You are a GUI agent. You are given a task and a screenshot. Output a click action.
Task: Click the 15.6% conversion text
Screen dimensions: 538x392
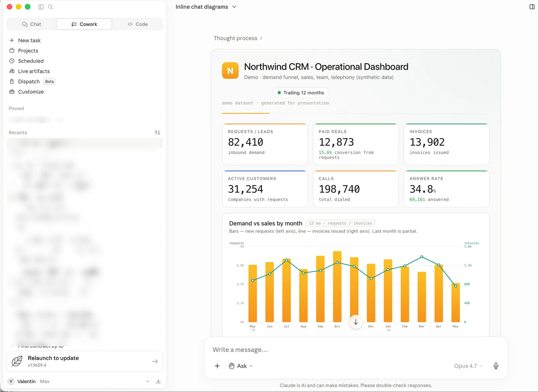(346, 155)
